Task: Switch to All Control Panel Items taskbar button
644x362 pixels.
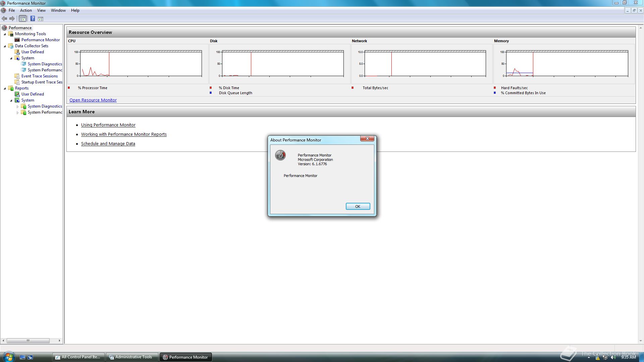Action: 78,357
